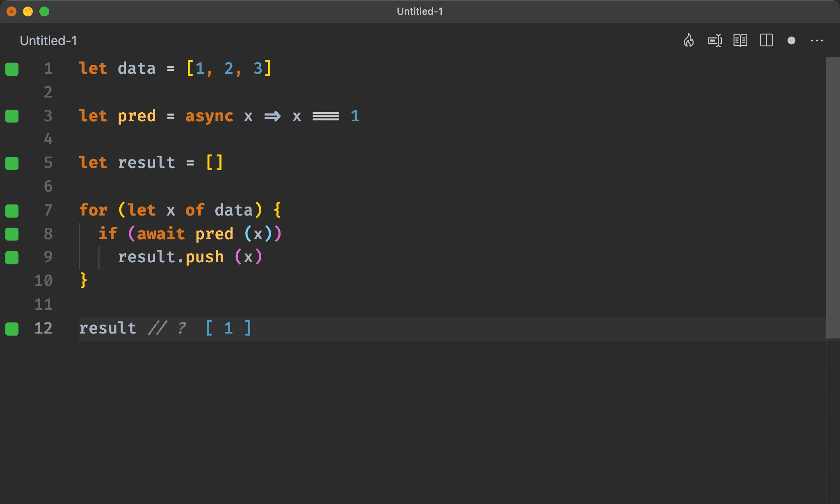This screenshot has width=840, height=504.
Task: Open the book preview icon
Action: coord(740,41)
